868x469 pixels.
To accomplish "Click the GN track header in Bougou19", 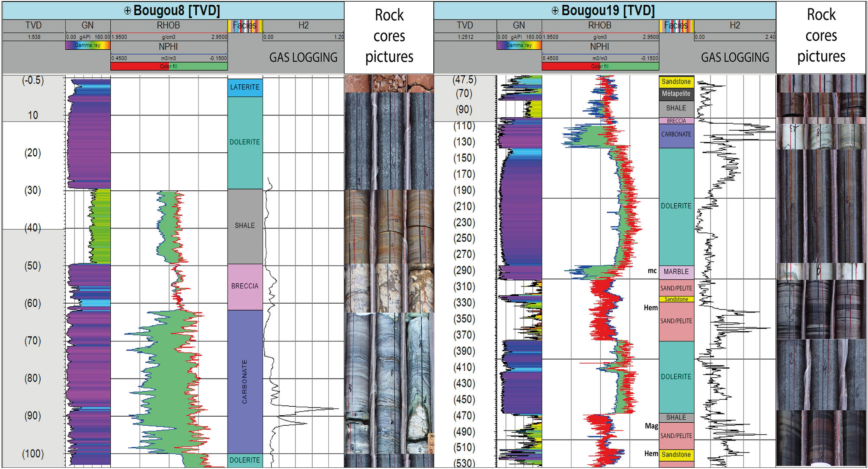I will click(x=519, y=26).
